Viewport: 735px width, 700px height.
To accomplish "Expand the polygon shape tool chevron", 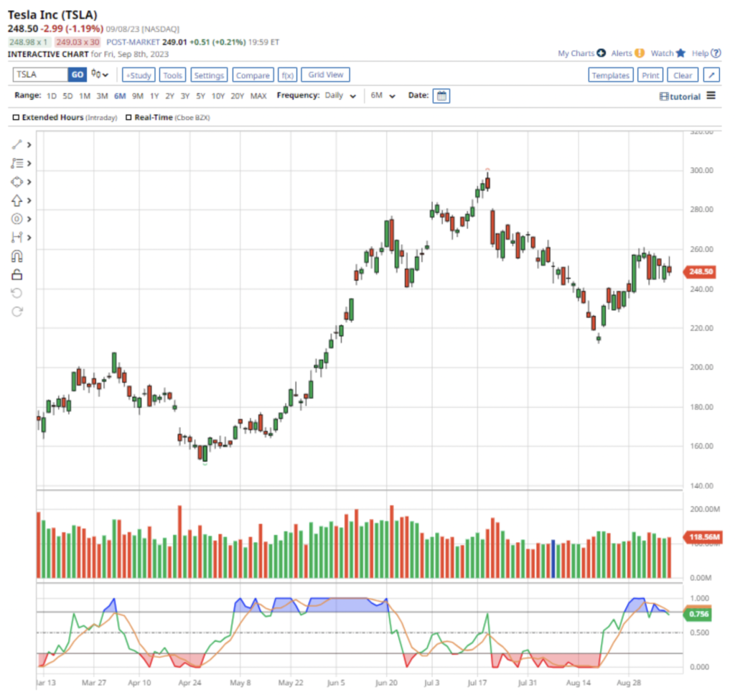I will 29,182.
